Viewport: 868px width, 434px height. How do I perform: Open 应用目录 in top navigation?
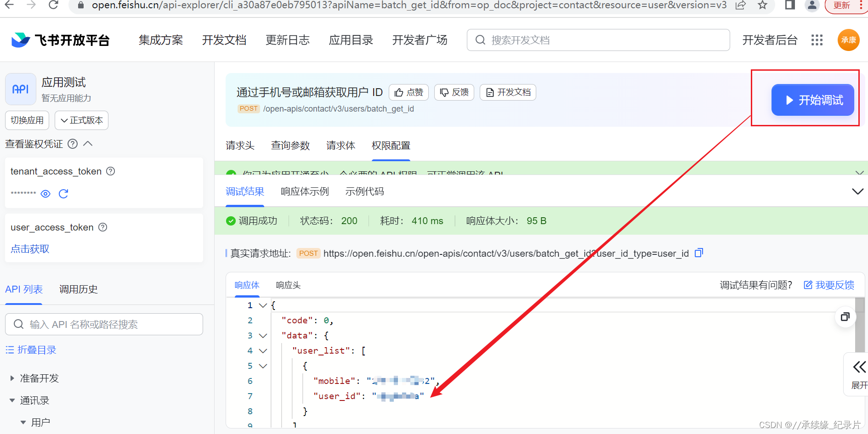pyautogui.click(x=351, y=40)
